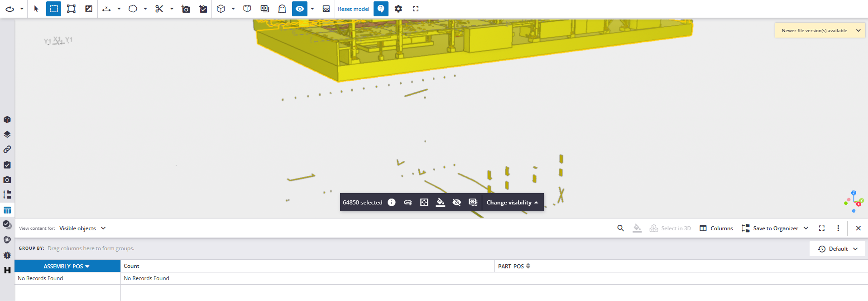Click zoom to selection icon in selection bar
The width and height of the screenshot is (868, 301).
coord(424,202)
